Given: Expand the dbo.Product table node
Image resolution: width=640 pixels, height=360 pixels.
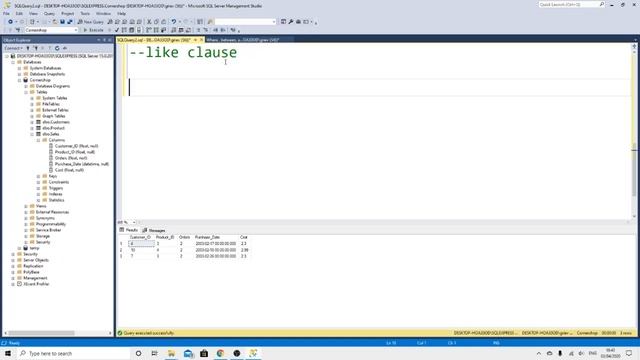Looking at the screenshot, I should (32, 128).
